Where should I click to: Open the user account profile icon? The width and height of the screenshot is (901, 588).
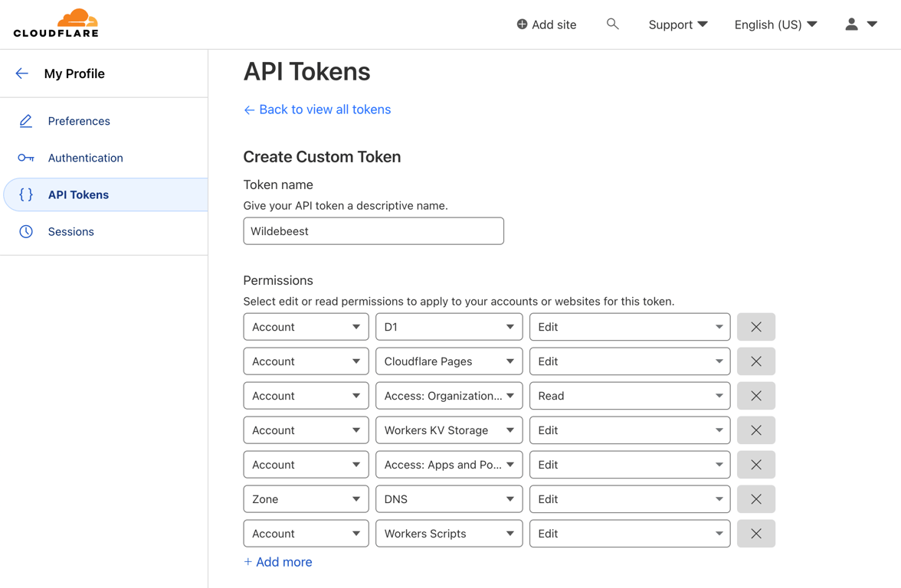click(852, 24)
